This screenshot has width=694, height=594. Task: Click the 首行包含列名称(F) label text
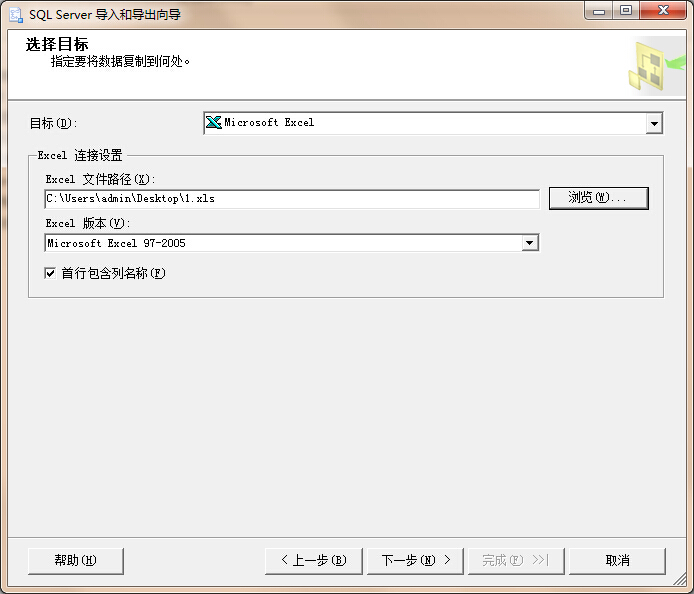(113, 273)
